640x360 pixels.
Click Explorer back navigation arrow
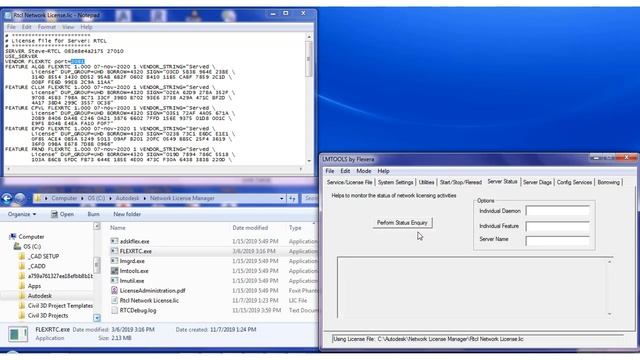click(7, 198)
